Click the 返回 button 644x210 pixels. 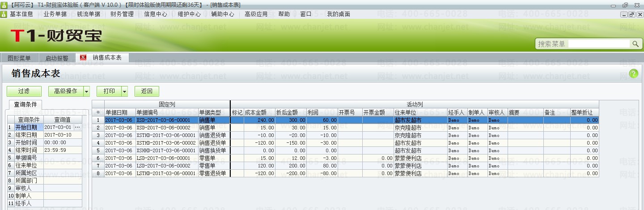(147, 91)
